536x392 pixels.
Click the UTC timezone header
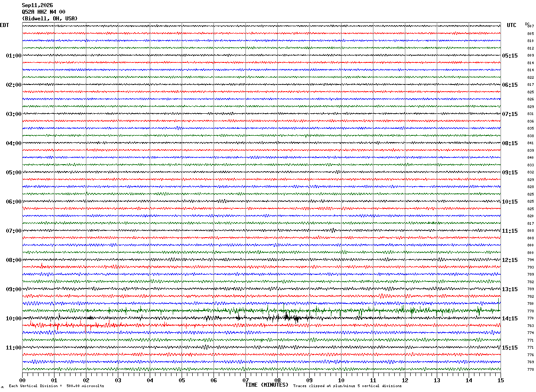pyautogui.click(x=512, y=25)
